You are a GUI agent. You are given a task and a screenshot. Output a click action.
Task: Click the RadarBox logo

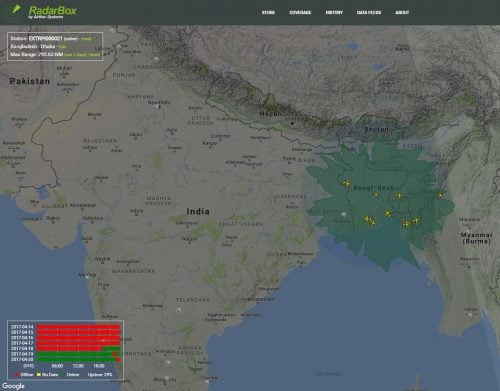[53, 12]
